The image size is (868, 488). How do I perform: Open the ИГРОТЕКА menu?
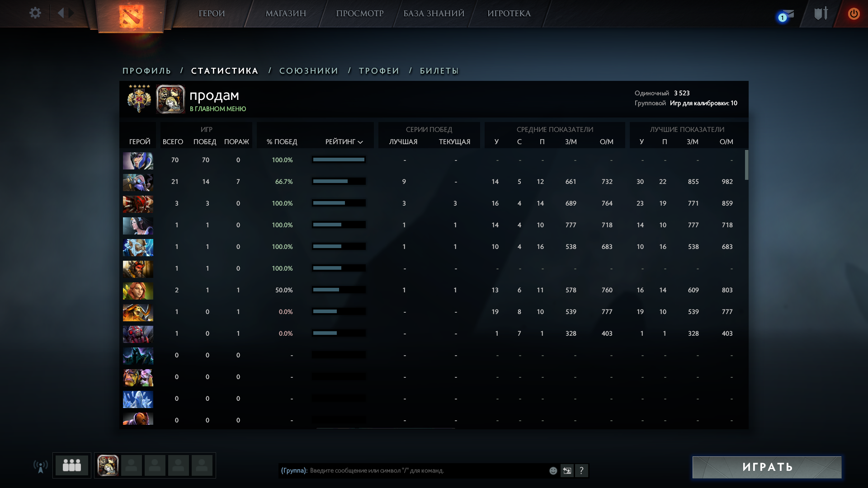tap(509, 14)
